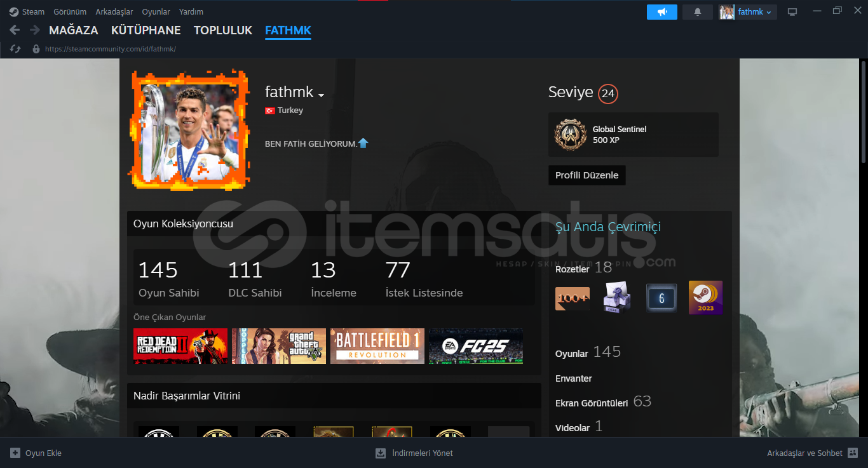Click the fifth rare achievement icon

pyautogui.click(x=392, y=432)
